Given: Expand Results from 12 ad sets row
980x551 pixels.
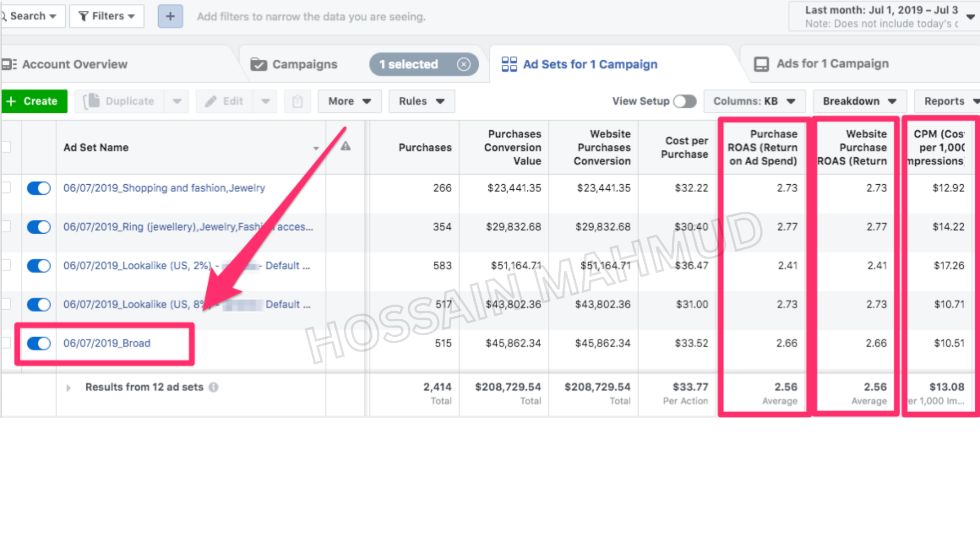Looking at the screenshot, I should click(68, 388).
